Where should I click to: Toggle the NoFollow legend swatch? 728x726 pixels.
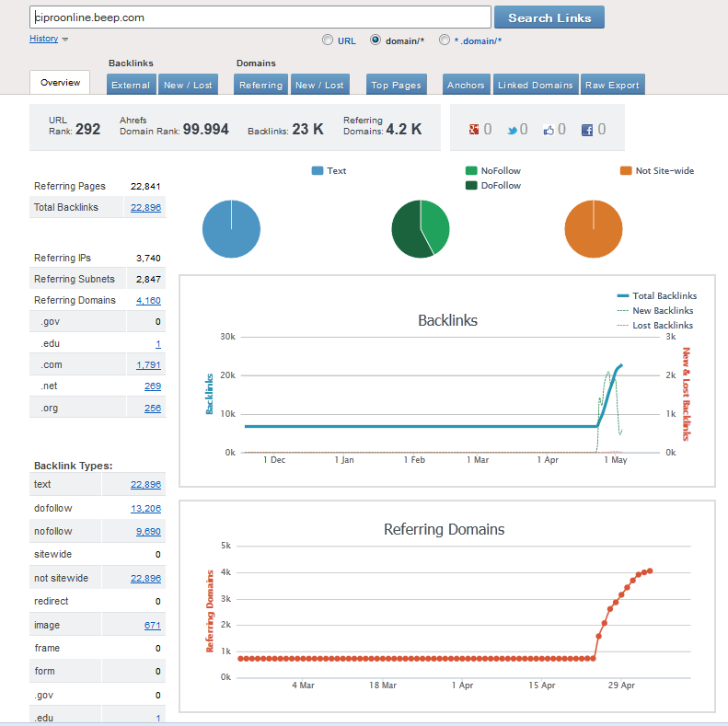point(471,171)
